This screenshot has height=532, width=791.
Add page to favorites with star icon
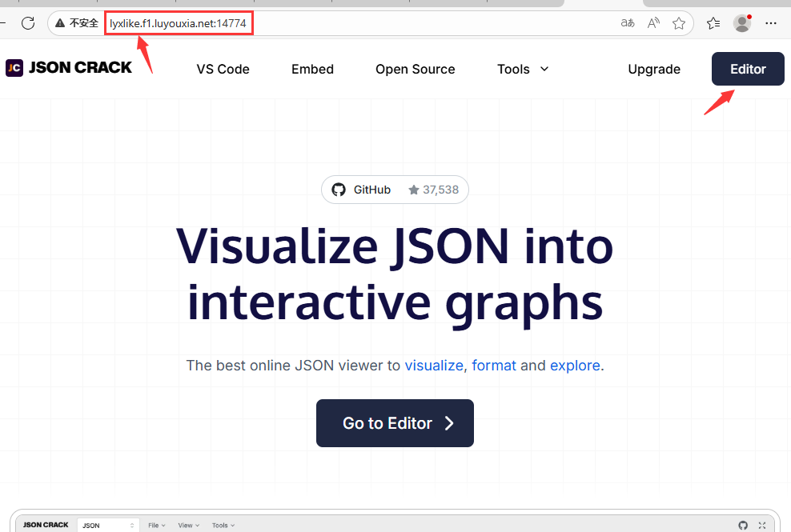[679, 22]
